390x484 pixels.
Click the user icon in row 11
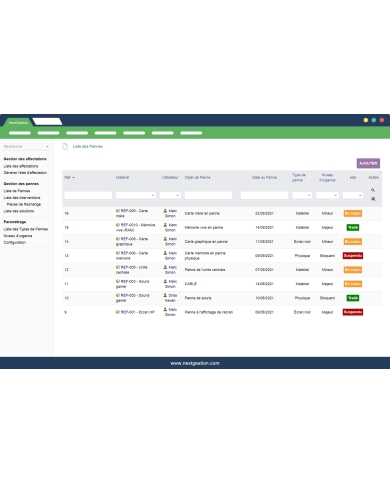click(165, 281)
